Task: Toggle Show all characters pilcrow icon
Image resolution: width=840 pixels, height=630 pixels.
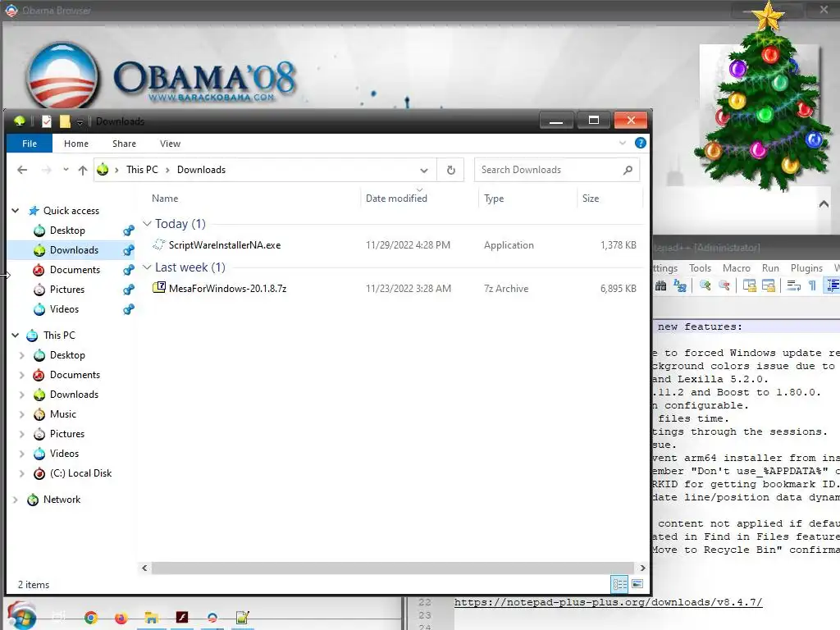Action: click(812, 286)
